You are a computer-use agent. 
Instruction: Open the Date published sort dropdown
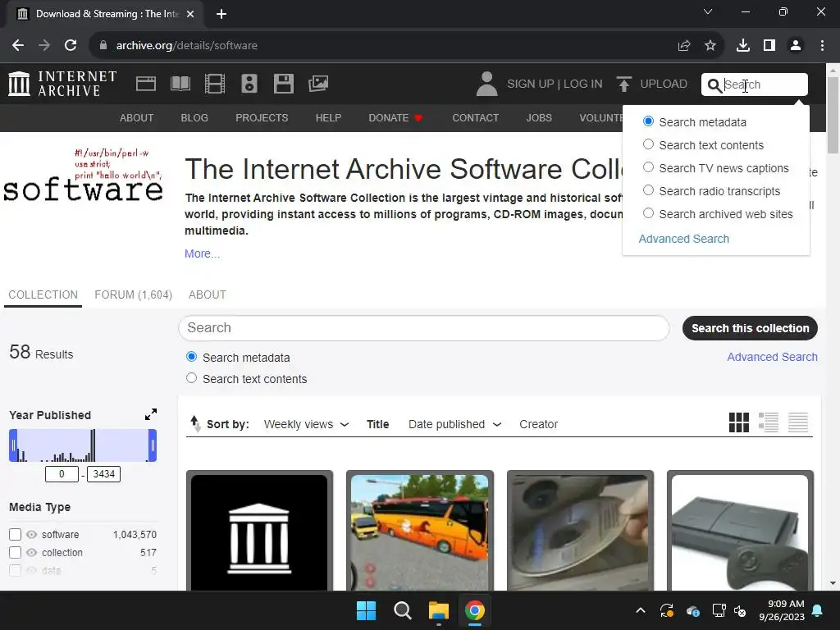tap(454, 424)
